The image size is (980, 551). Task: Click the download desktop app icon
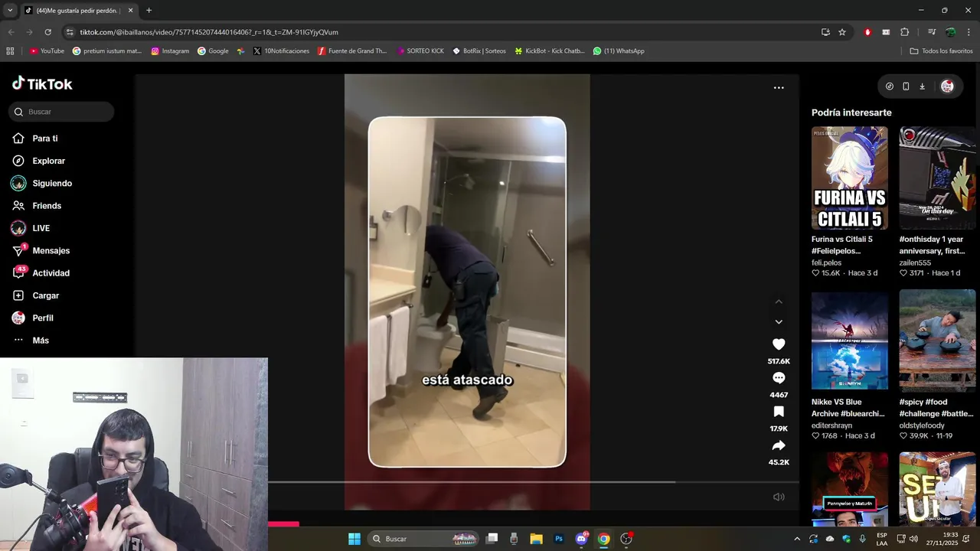click(922, 86)
